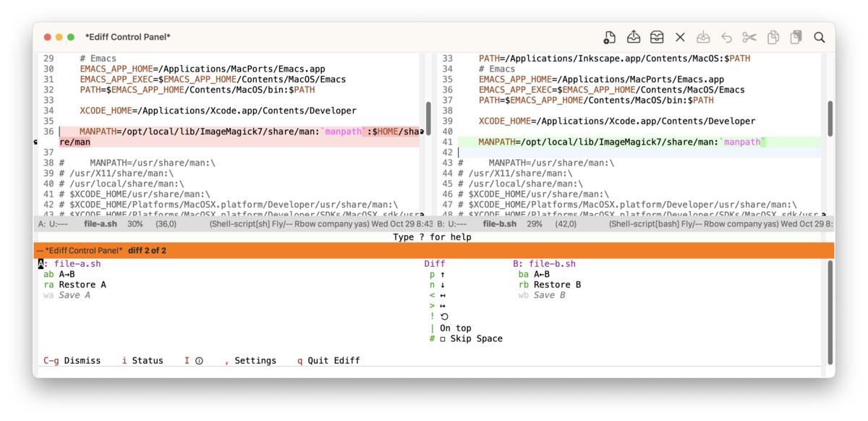Click file-b.sh in the right mode line
Image resolution: width=868 pixels, height=421 pixels.
(x=501, y=225)
